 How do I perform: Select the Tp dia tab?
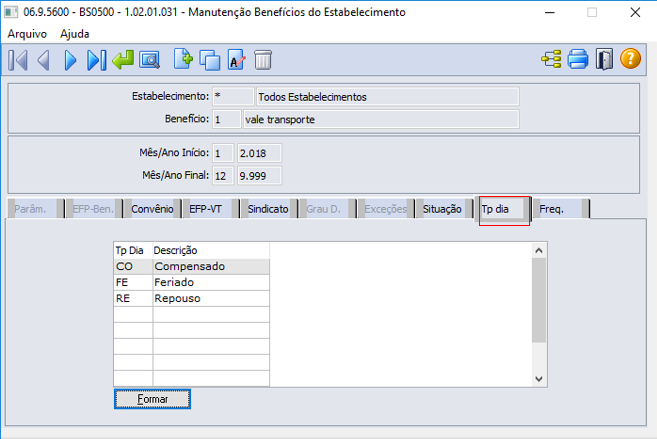click(x=503, y=209)
